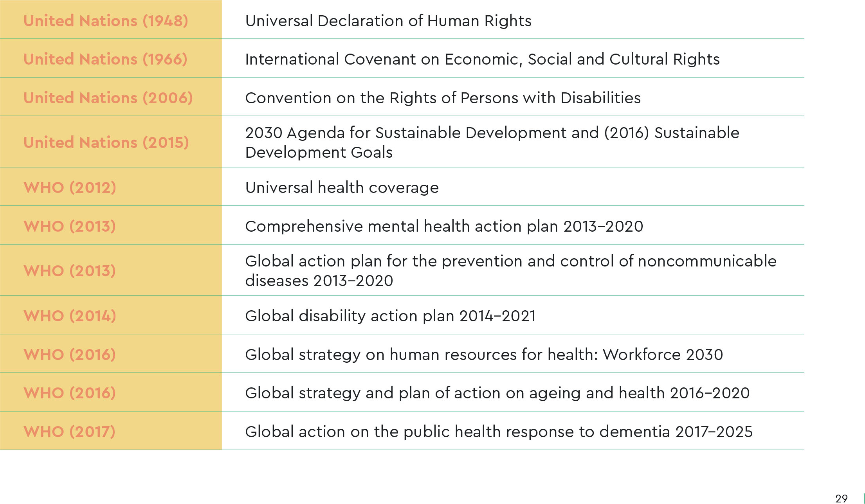Click the United Nations (1948) label
The width and height of the screenshot is (865, 504).
pyautogui.click(x=106, y=21)
